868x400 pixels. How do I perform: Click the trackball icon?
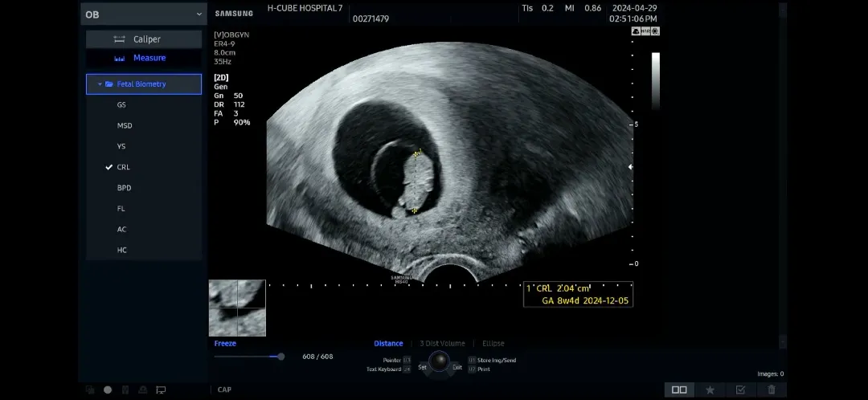[440, 361]
